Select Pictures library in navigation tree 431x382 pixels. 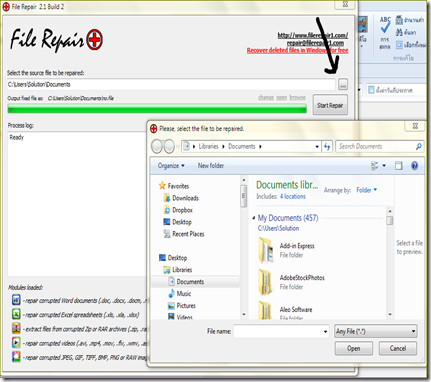pos(182,306)
